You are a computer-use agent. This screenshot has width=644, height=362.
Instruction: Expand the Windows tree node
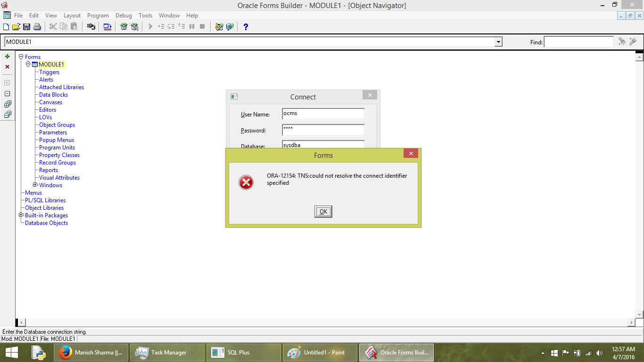point(35,185)
